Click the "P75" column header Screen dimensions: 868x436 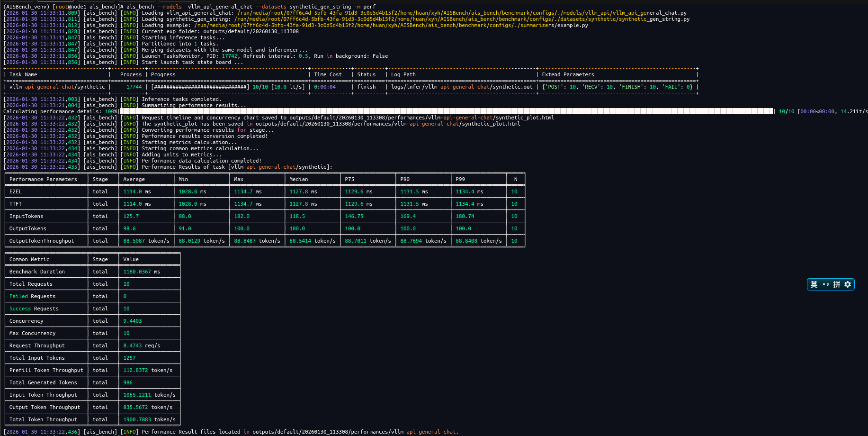349,179
